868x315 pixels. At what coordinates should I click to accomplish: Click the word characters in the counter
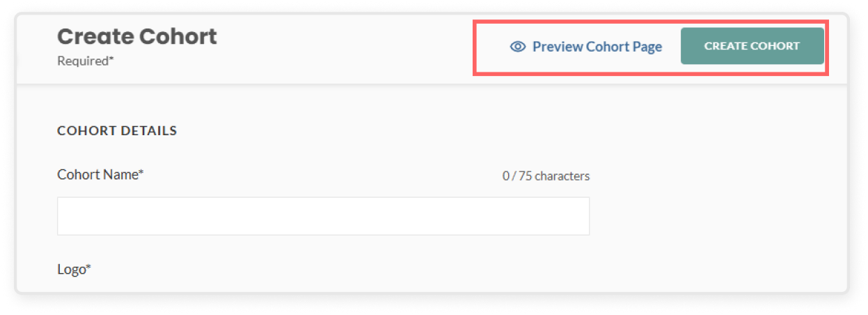tap(562, 176)
